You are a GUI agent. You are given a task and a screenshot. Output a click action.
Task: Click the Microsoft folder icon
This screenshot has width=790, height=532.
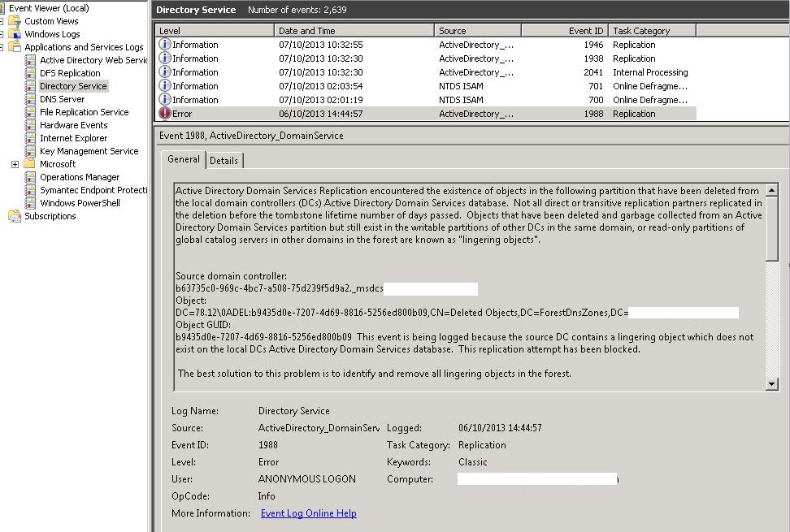[x=30, y=164]
